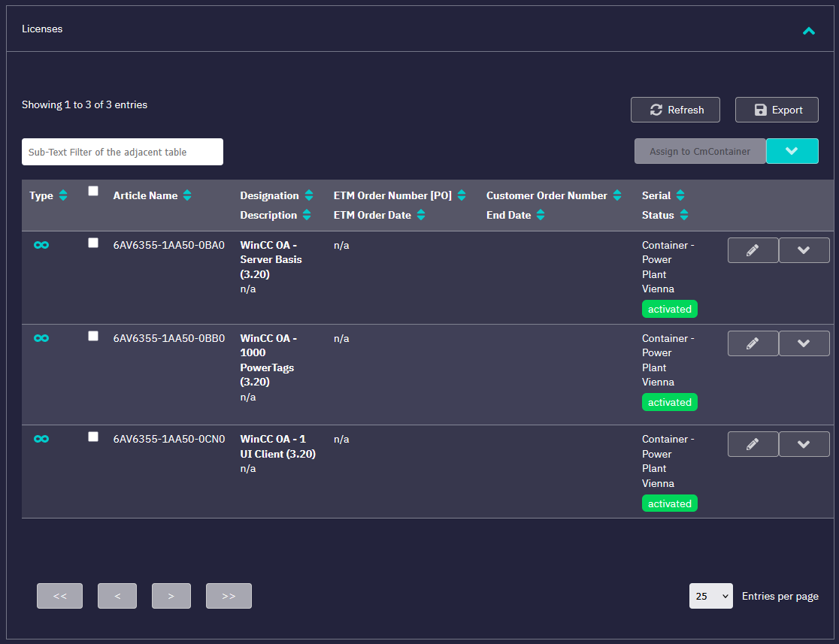Go to the last page of entries
Image resolution: width=839 pixels, height=644 pixels.
229,596
